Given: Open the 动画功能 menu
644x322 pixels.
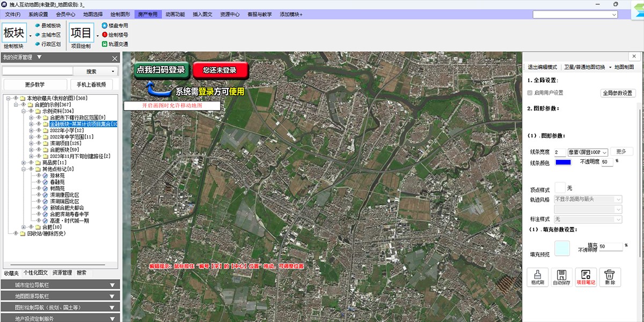Looking at the screenshot, I should pos(175,14).
